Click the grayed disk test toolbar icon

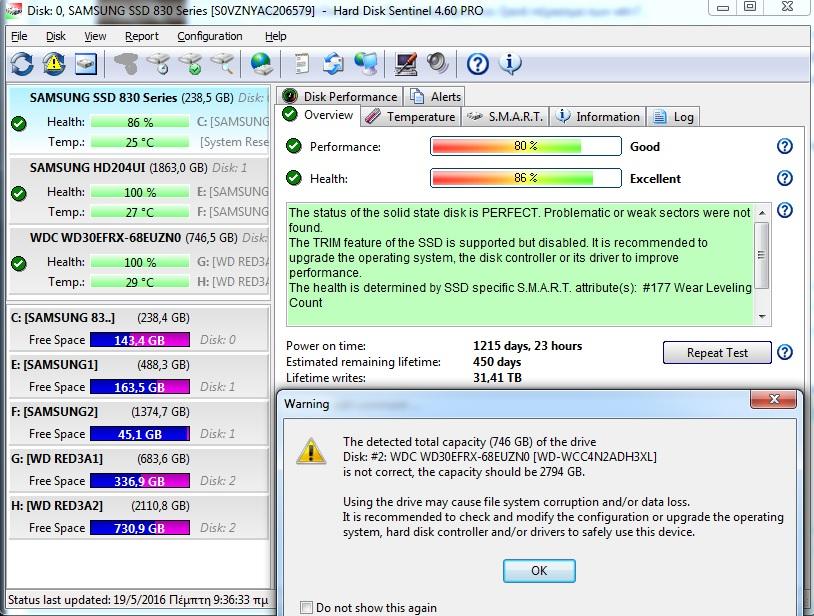click(126, 64)
